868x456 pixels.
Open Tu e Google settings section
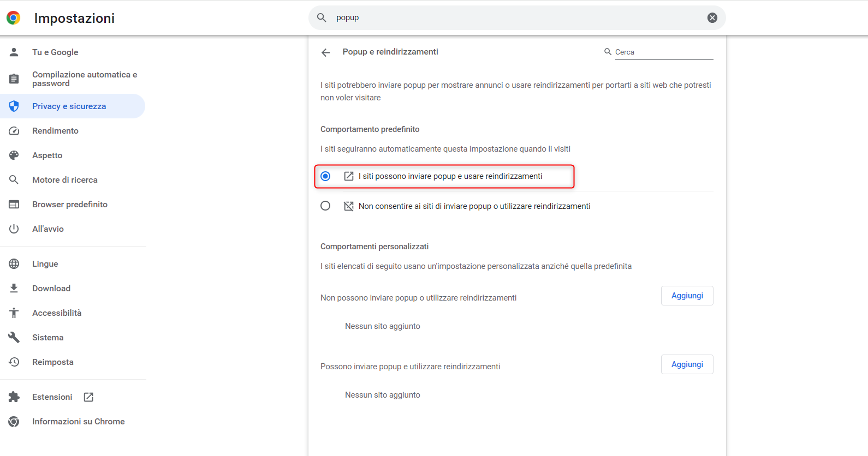tap(55, 52)
